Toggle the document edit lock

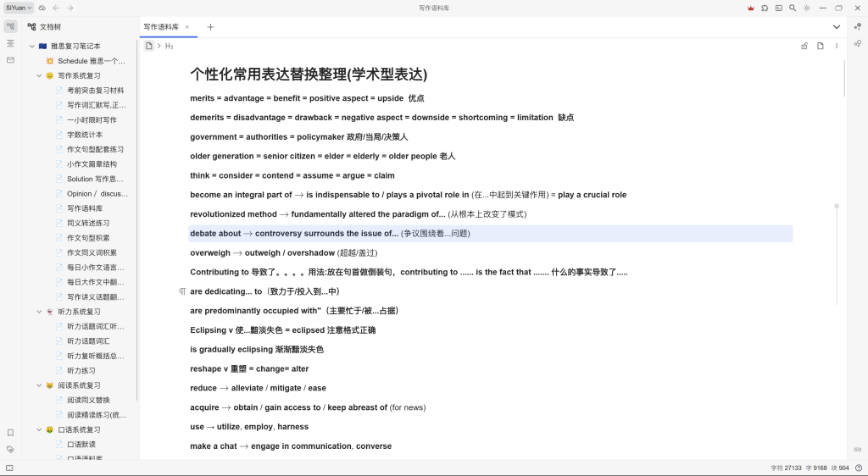tap(804, 46)
